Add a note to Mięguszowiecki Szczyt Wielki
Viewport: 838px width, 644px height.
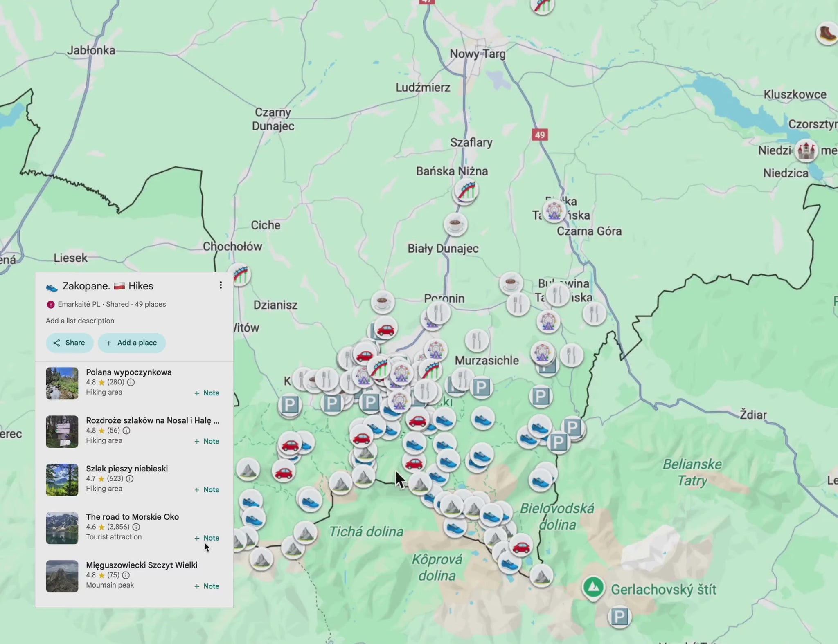coord(207,586)
